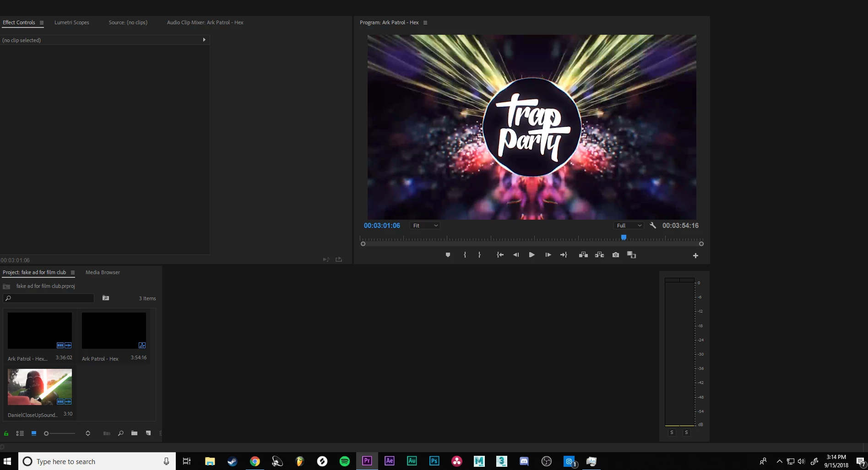Screen dimensions: 868x470
Task: Toggle project read-only lock icon
Action: pos(6,433)
